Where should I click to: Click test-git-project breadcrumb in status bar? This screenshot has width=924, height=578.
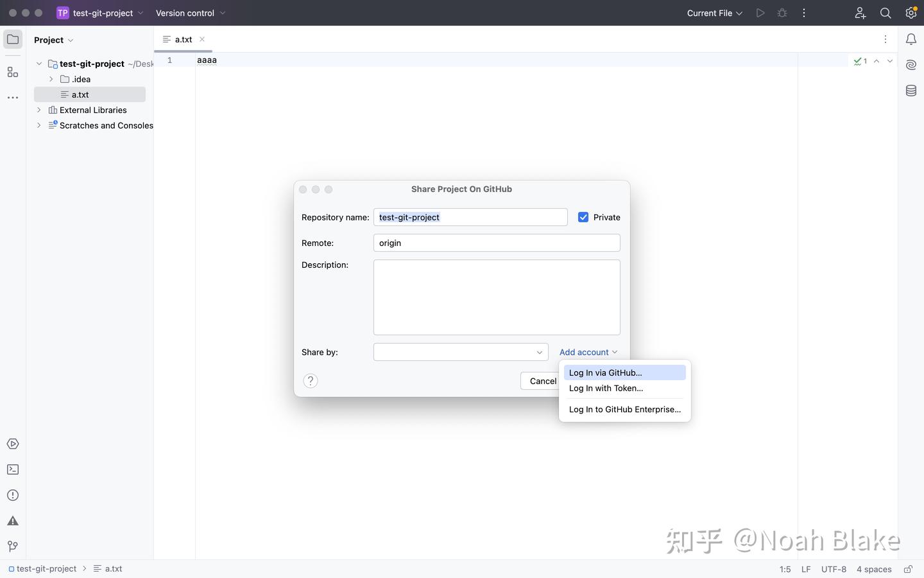[42, 568]
